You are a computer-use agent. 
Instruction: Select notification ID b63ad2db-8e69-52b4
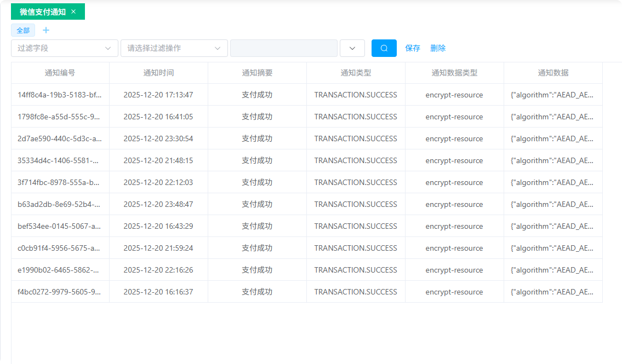coord(60,204)
